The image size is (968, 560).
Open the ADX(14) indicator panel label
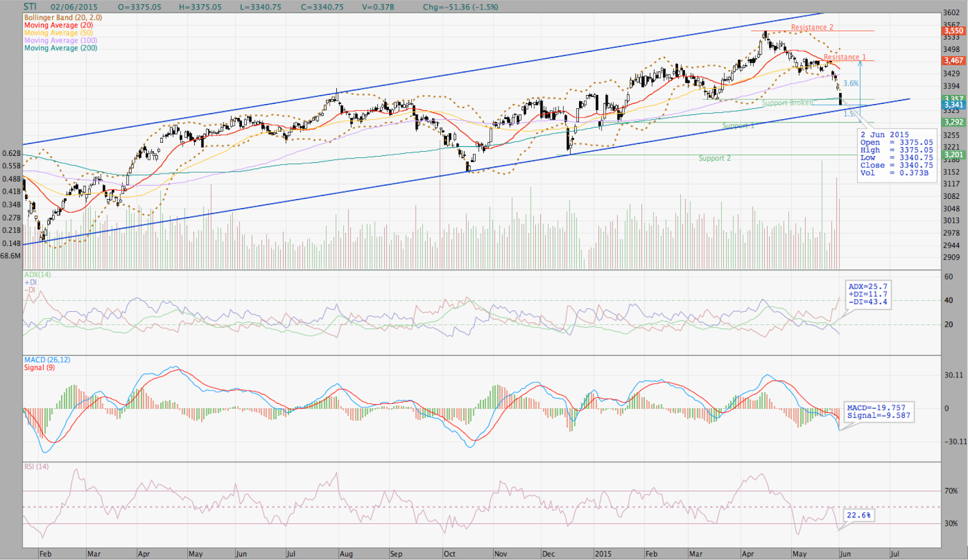click(36, 275)
